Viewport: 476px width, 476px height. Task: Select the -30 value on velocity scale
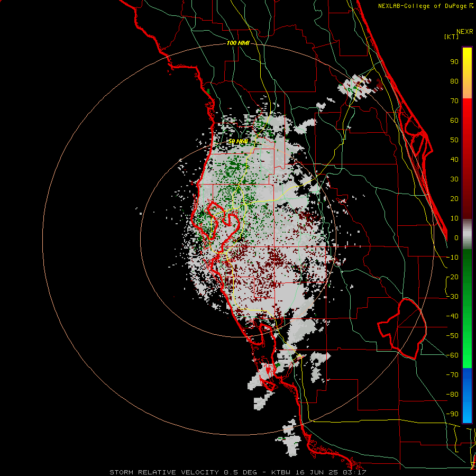pyautogui.click(x=452, y=297)
